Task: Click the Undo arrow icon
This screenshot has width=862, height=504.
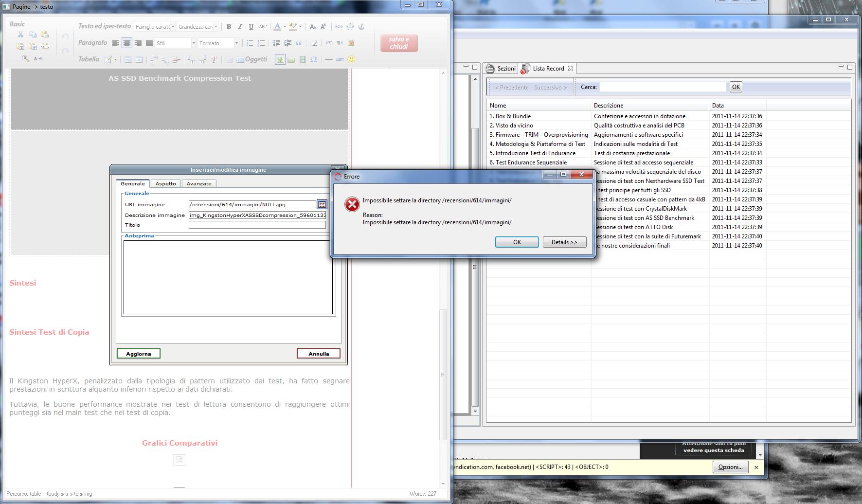Action: tap(65, 36)
